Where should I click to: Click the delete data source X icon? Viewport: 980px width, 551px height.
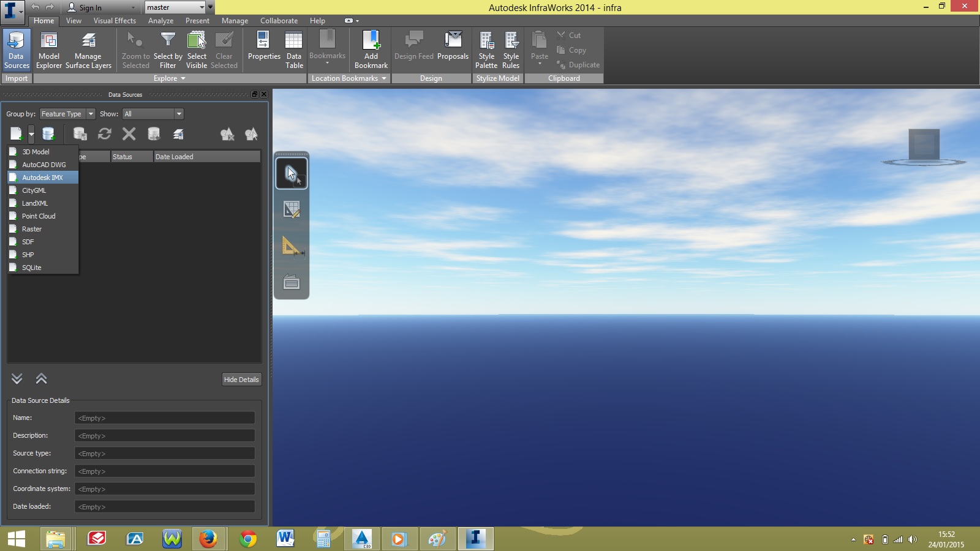(x=129, y=133)
